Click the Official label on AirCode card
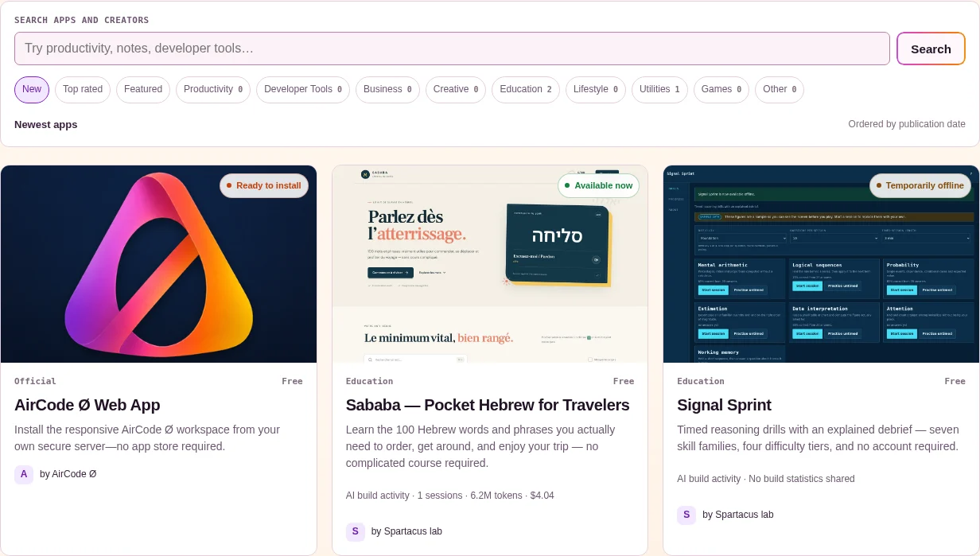 pos(35,381)
